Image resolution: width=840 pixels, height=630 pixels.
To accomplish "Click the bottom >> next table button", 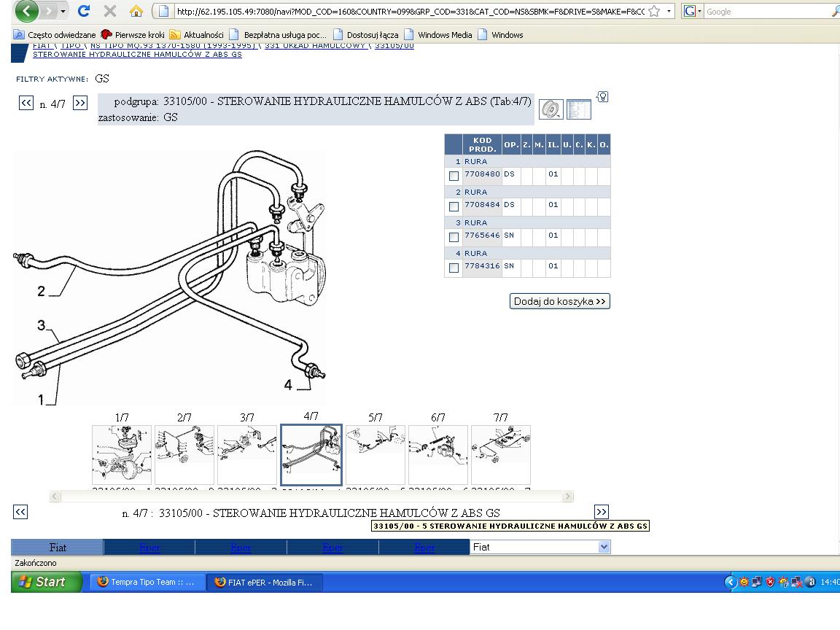I will [602, 512].
